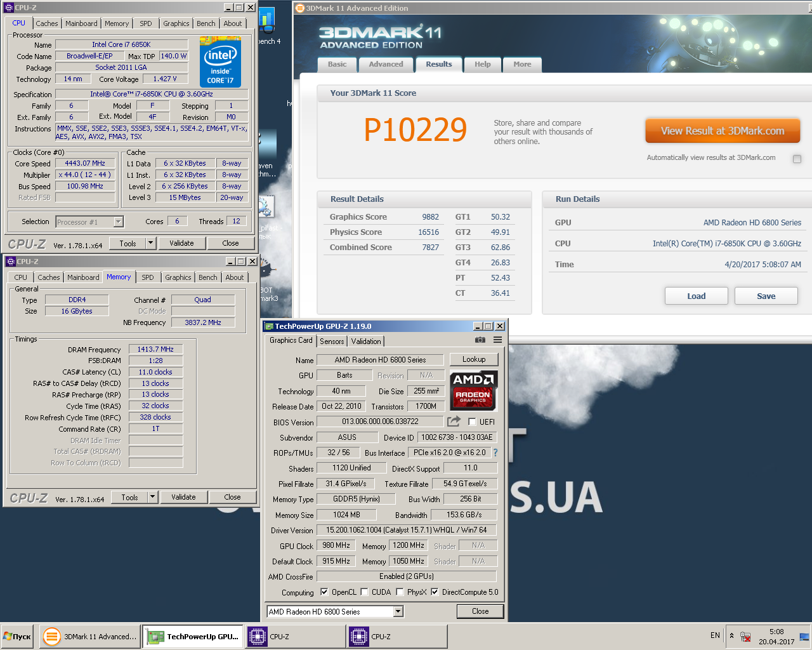Screen dimensions: 812x650
Task: Click the GPU-Z Name field
Action: (380, 359)
